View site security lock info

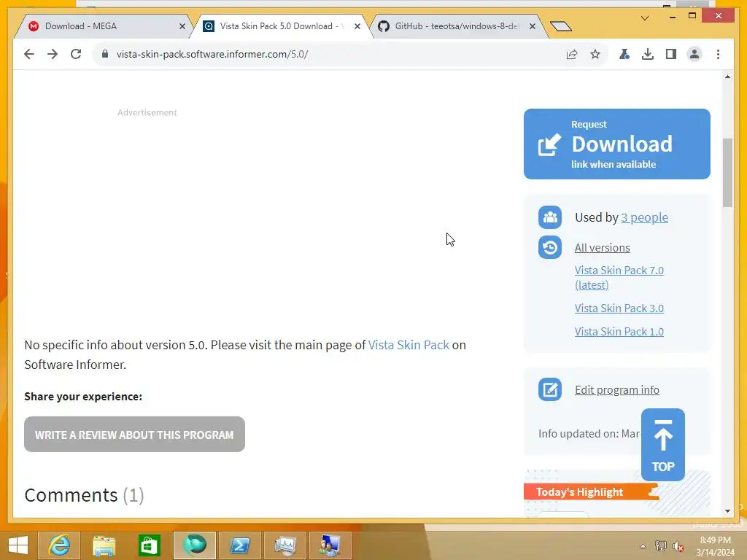105,54
